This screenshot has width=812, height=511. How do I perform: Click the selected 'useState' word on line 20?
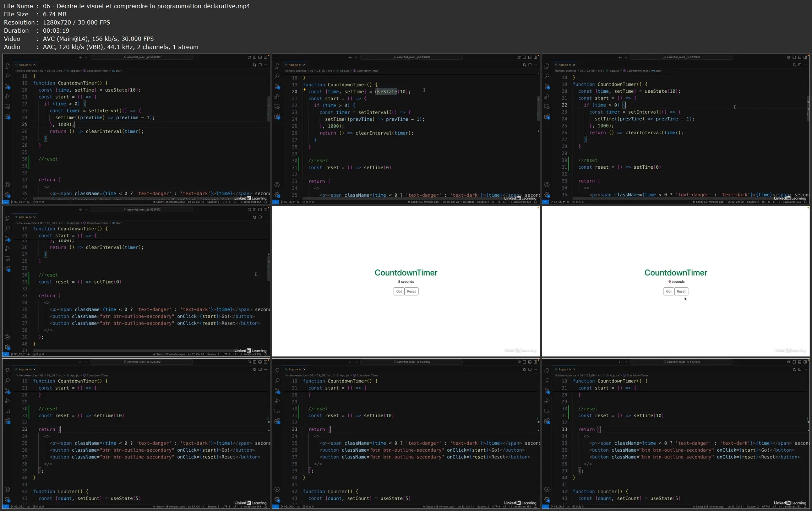pos(386,92)
